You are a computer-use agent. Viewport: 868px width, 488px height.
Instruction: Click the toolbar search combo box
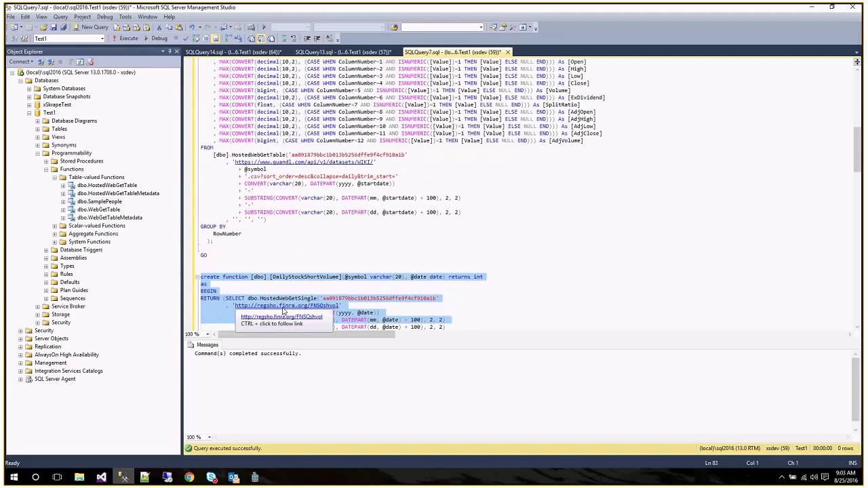point(441,27)
